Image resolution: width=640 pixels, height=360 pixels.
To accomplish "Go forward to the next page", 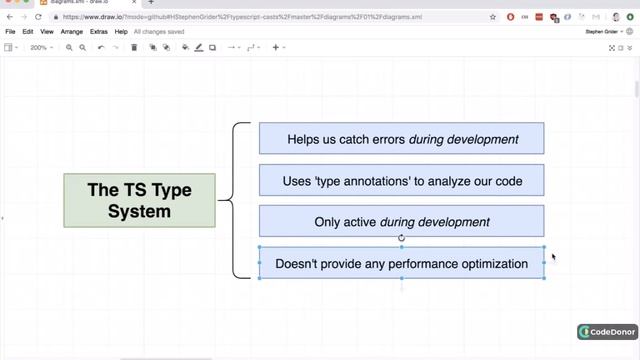I will [24, 17].
